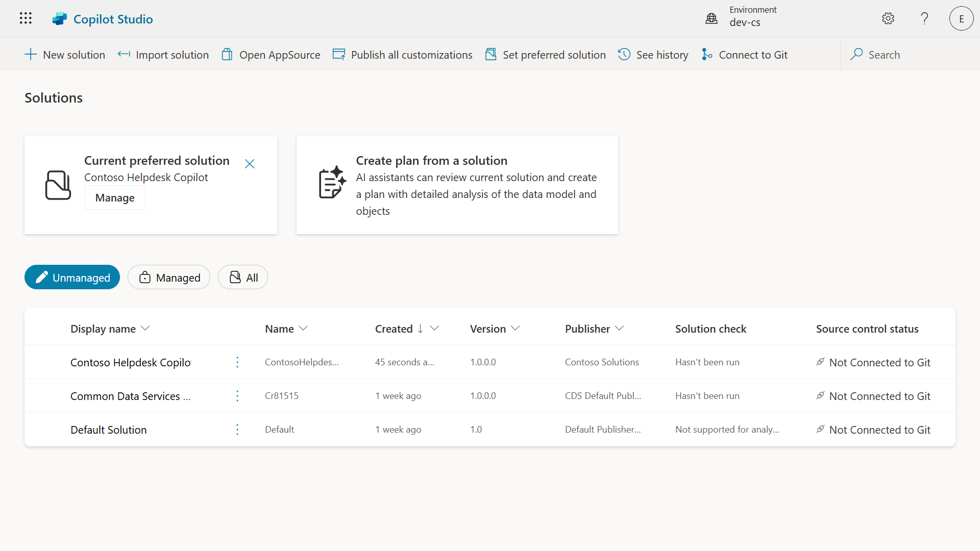
Task: Open user account avatar E
Action: coord(961,18)
